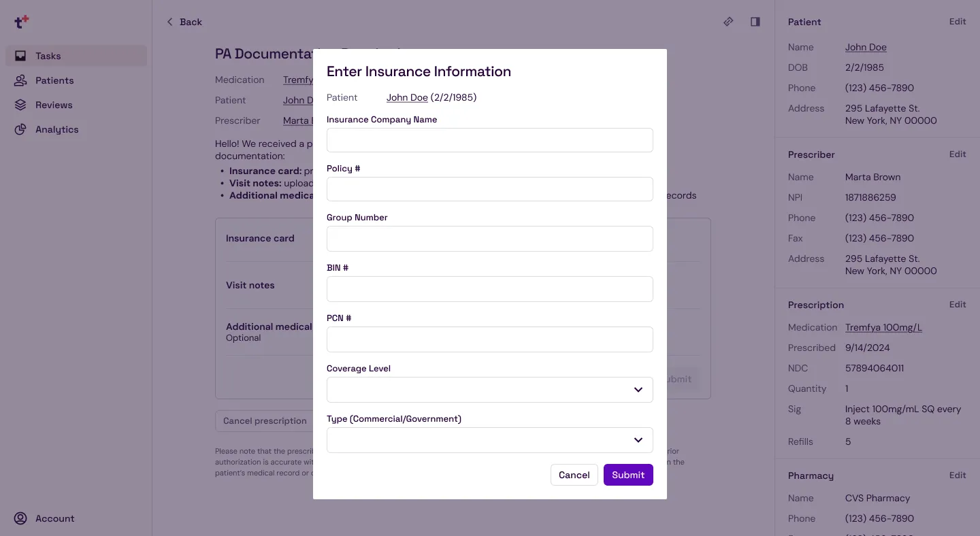Cancel the insurance information dialog
Viewport: 980px width, 536px height.
tap(574, 475)
